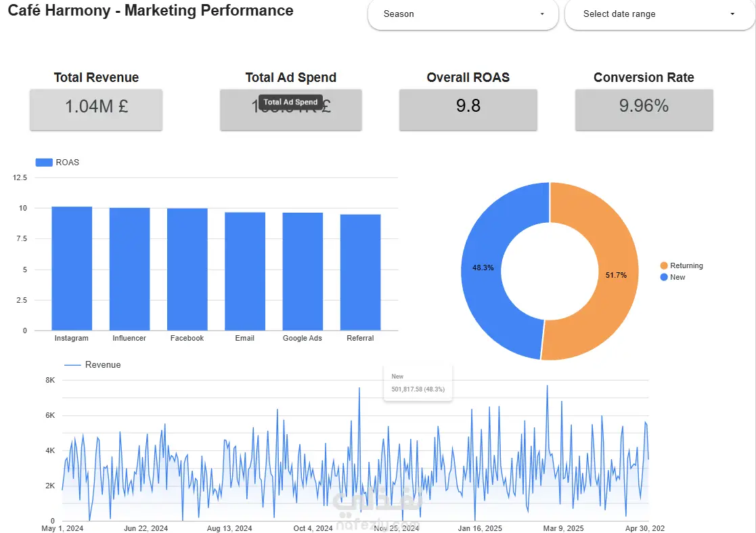Click the Overall ROAS 9.8 scorecard
The width and height of the screenshot is (756, 533).
(468, 110)
